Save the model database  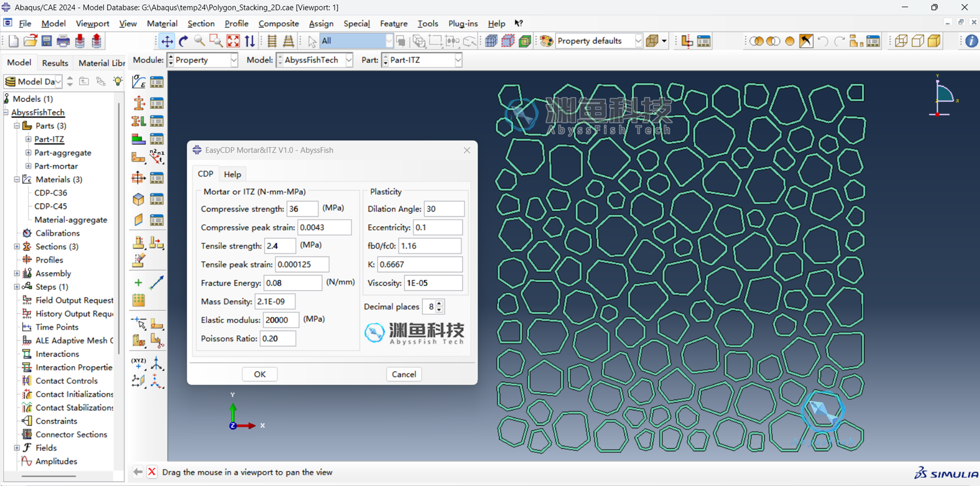pyautogui.click(x=47, y=41)
